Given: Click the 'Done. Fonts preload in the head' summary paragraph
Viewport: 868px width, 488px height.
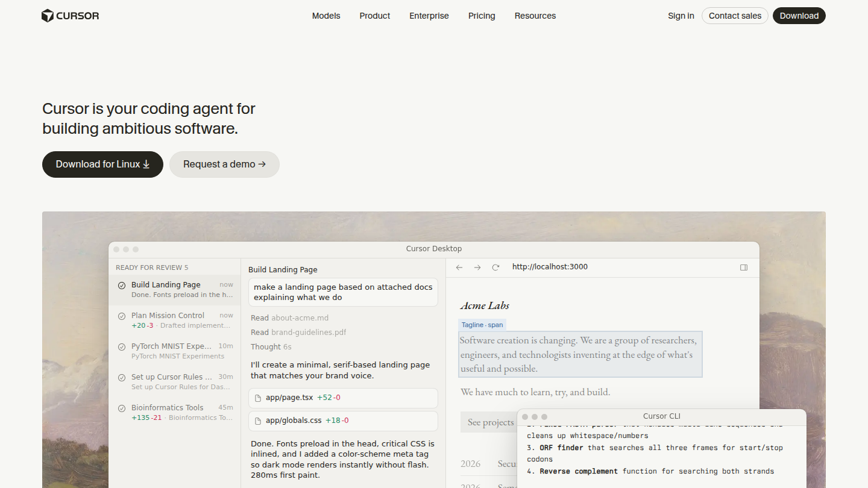Looking at the screenshot, I should click(342, 460).
